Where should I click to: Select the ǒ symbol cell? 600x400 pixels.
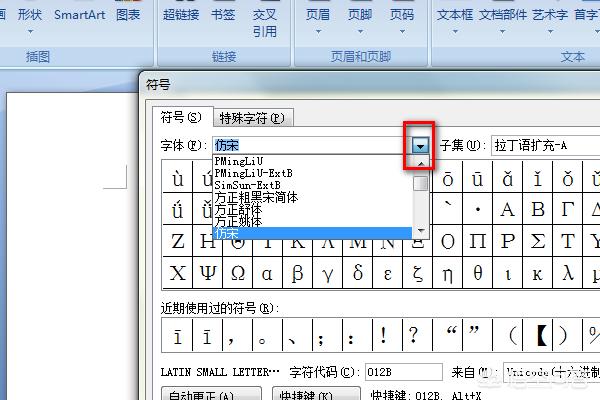click(567, 177)
